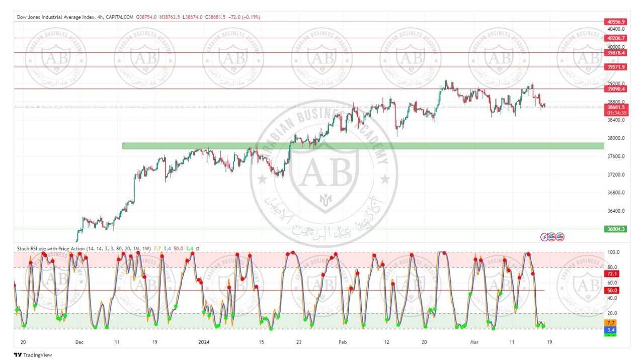Image resolution: width=644 pixels, height=362 pixels.
Task: Click the 38000.0 price axis label
Action: click(616, 138)
